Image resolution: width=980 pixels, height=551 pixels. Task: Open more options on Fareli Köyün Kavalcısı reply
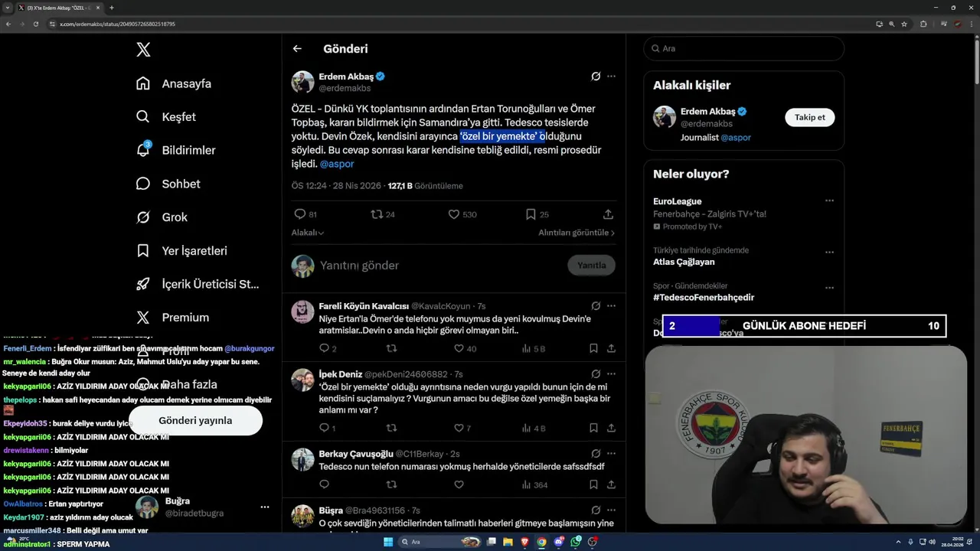pos(611,306)
